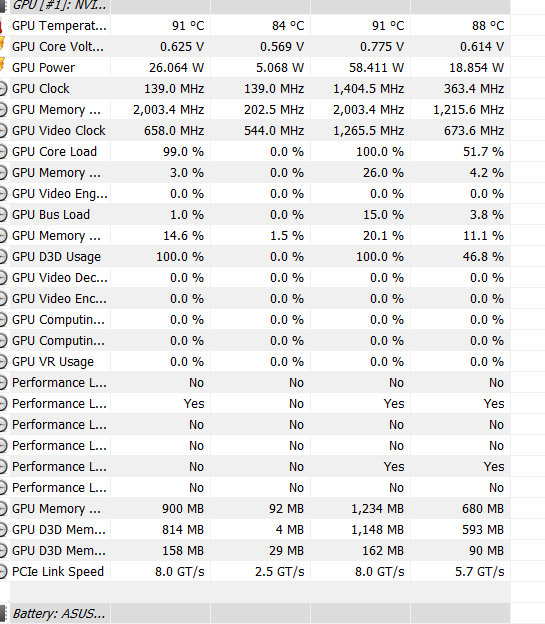Click the GPU Power lightning bolt icon

[2, 65]
